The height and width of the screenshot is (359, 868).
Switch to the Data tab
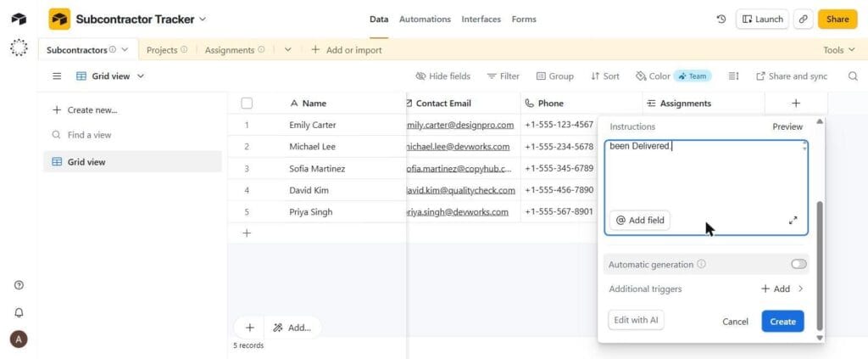coord(379,19)
